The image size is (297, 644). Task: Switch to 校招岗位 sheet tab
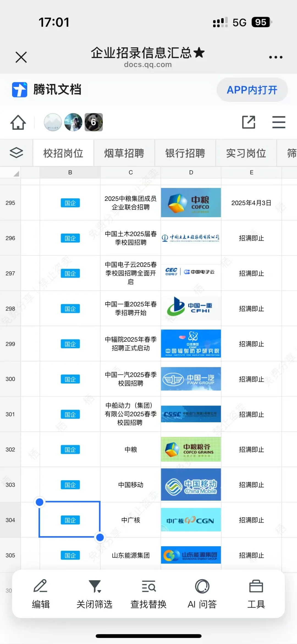[63, 153]
